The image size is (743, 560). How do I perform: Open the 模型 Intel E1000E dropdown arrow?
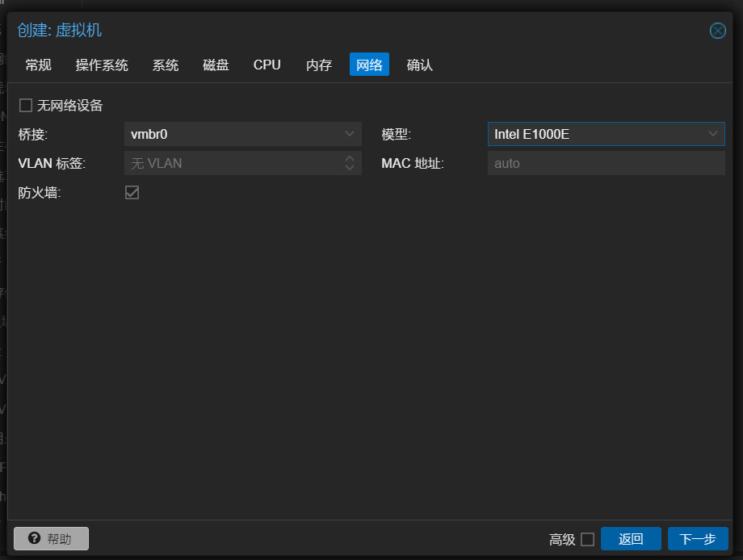712,134
